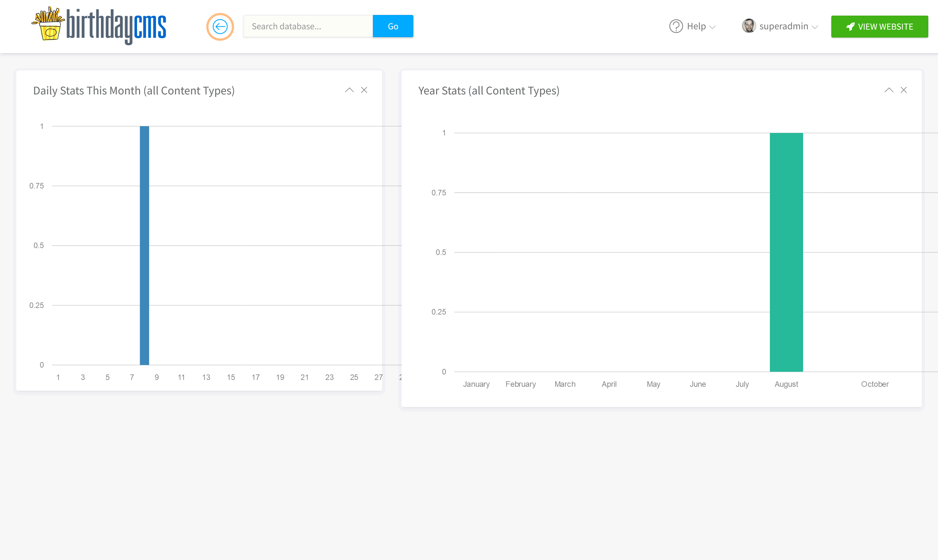Click the superadmin profile avatar icon

pos(748,27)
